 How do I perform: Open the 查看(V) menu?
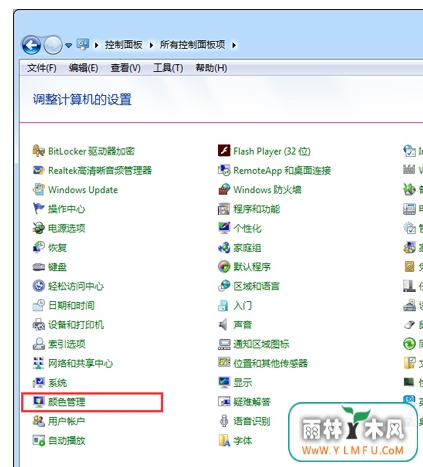coord(125,68)
